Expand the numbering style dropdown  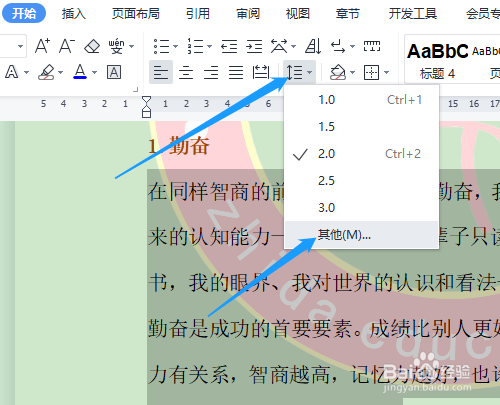(209, 46)
